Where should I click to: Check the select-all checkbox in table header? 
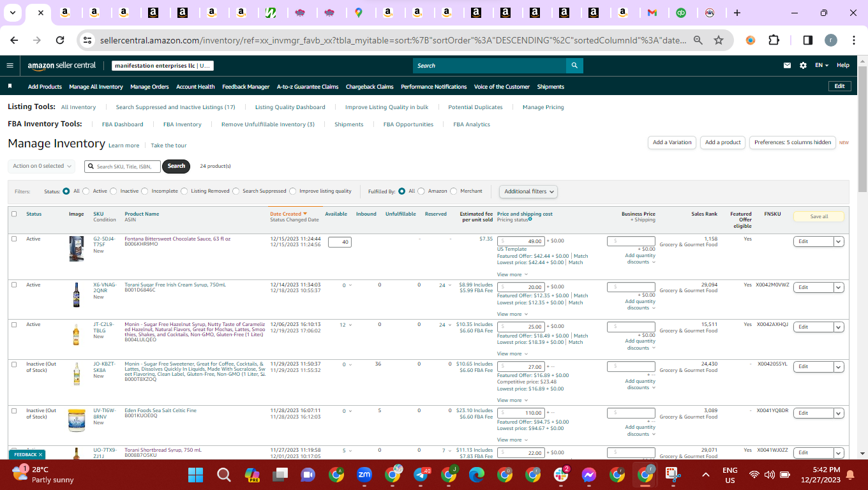pyautogui.click(x=14, y=214)
